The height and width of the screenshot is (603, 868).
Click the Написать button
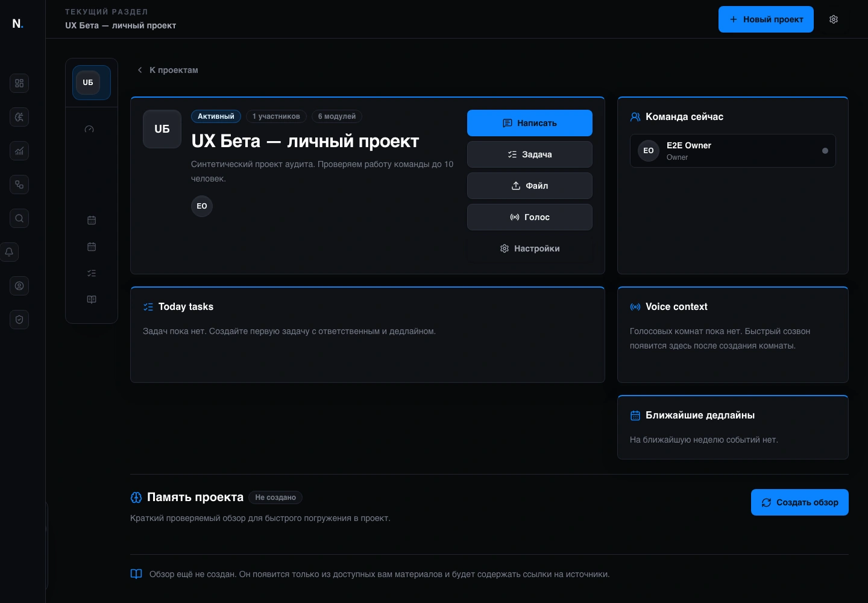click(530, 123)
